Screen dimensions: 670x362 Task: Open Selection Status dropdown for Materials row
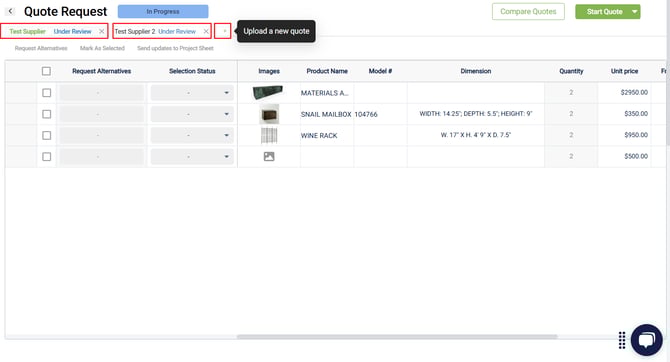point(192,93)
